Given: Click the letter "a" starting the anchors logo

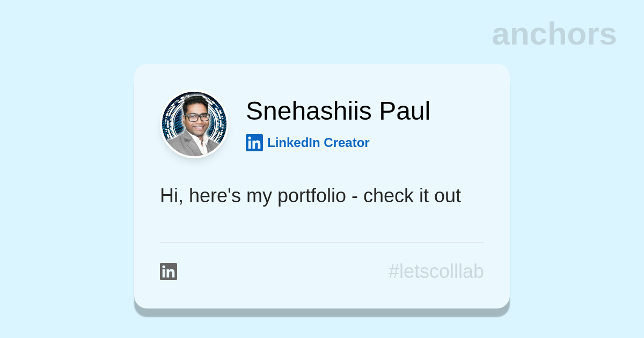Looking at the screenshot, I should tap(501, 35).
